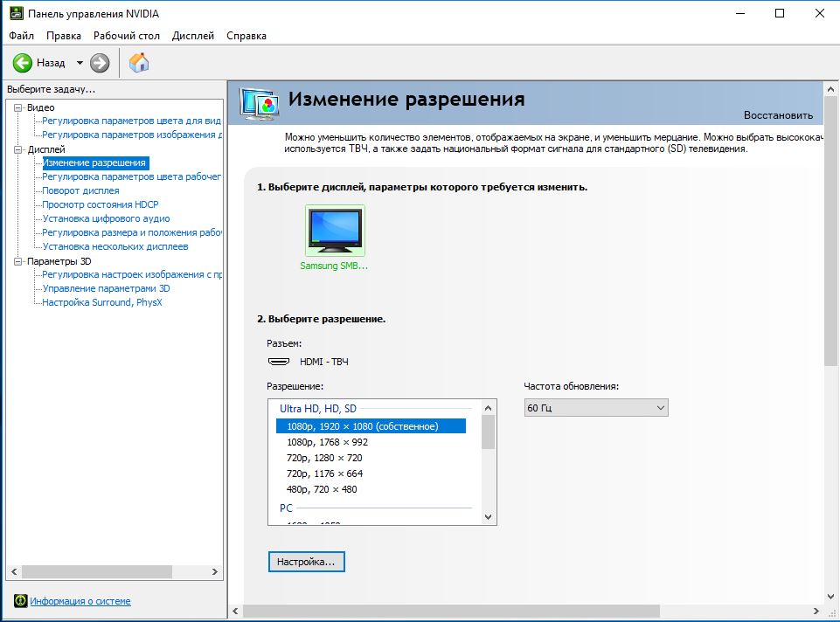Open the Файл menu
The height and width of the screenshot is (622, 840).
click(22, 36)
